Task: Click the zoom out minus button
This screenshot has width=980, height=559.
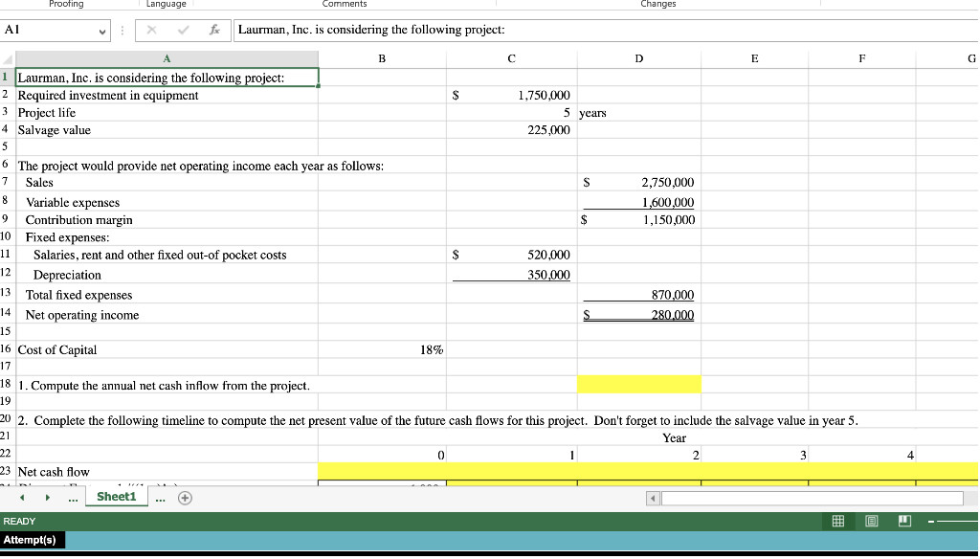Action: click(x=931, y=521)
